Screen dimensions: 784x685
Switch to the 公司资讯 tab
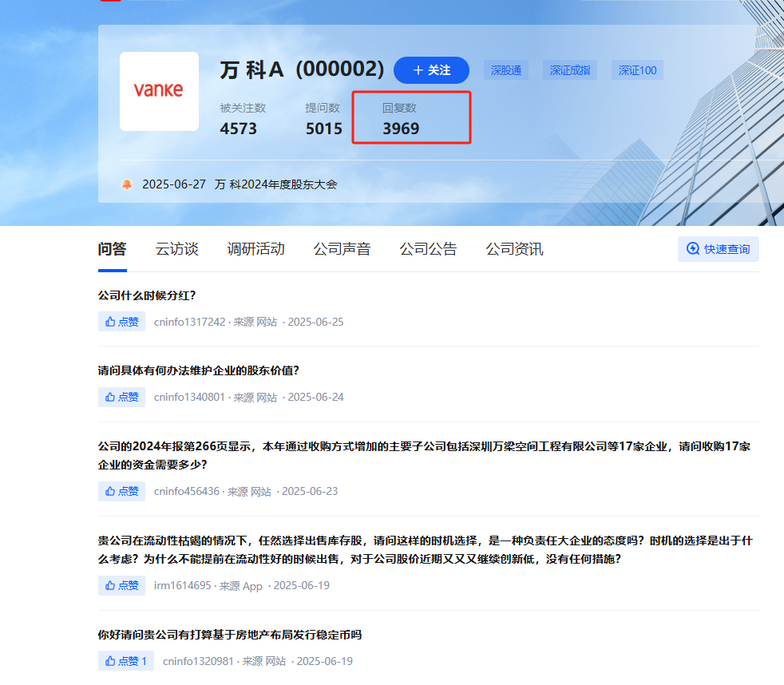(x=514, y=248)
